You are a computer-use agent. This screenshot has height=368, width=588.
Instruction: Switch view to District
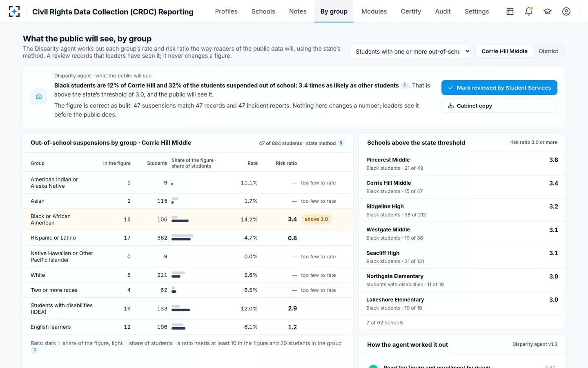tap(548, 51)
